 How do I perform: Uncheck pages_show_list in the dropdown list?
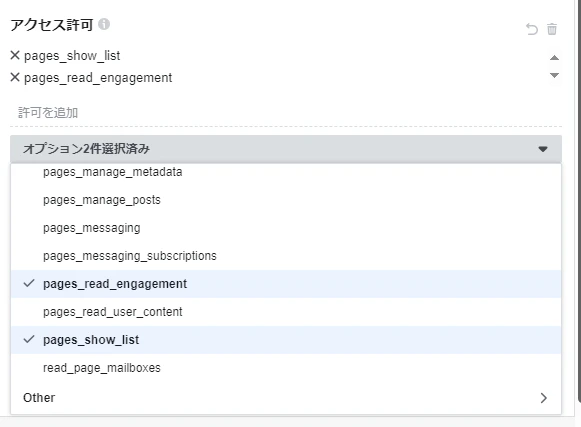[x=286, y=340]
